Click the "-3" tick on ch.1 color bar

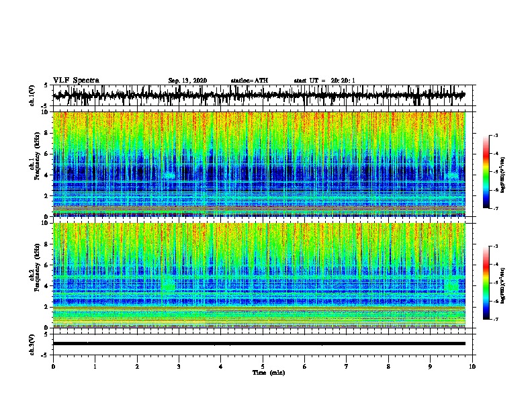click(496, 136)
